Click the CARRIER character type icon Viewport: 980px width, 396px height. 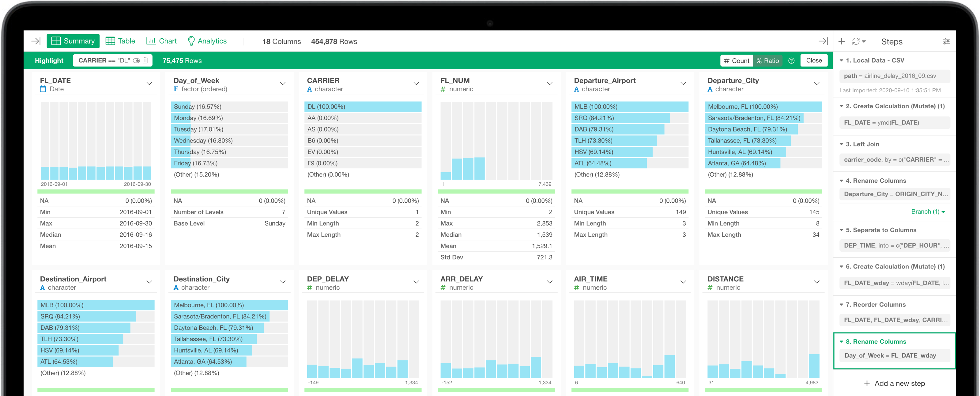click(309, 89)
